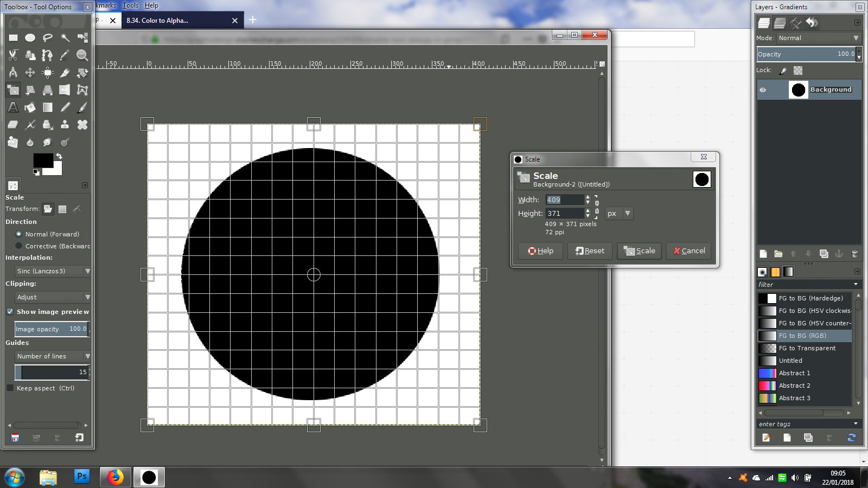Select the Color Picker eyedropper tool
The height and width of the screenshot is (488, 868).
tap(65, 55)
